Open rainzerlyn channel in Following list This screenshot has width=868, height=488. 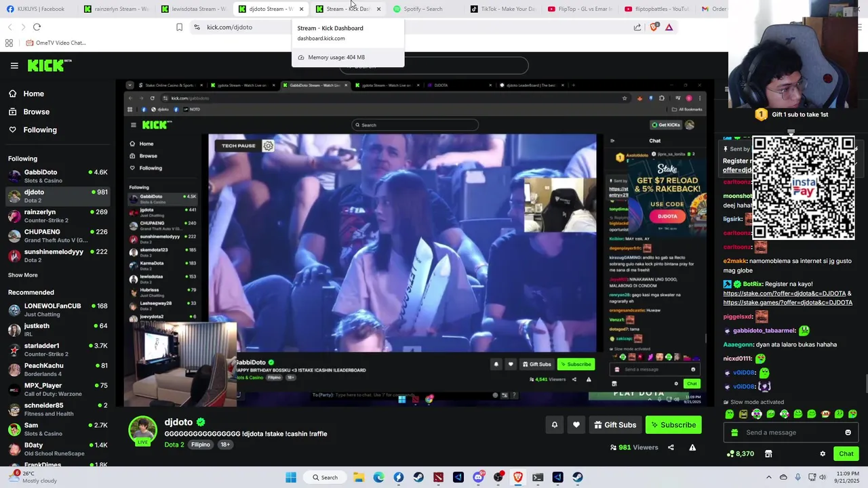pos(58,216)
